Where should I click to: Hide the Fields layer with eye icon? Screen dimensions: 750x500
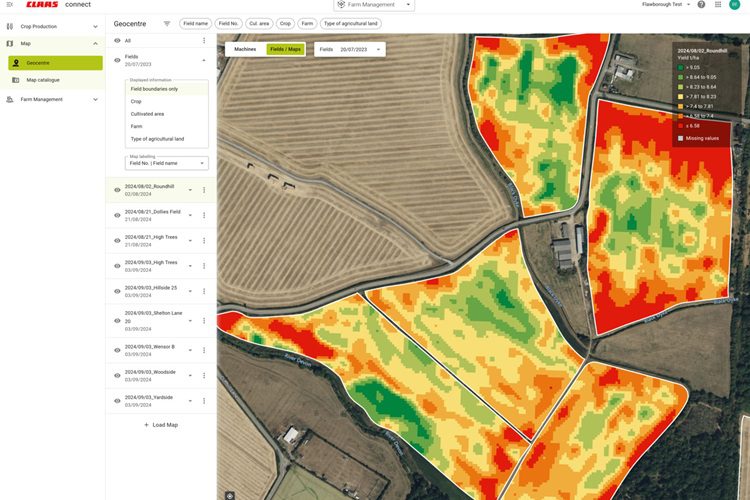[x=117, y=60]
